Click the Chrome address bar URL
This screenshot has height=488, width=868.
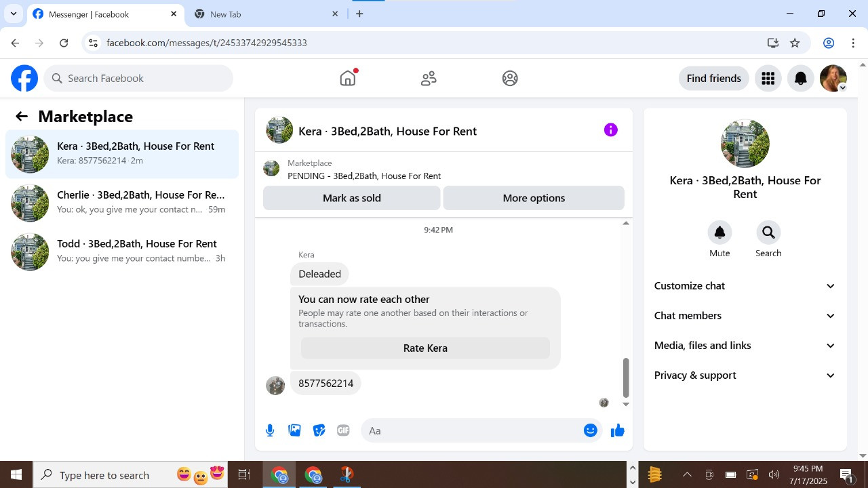207,43
